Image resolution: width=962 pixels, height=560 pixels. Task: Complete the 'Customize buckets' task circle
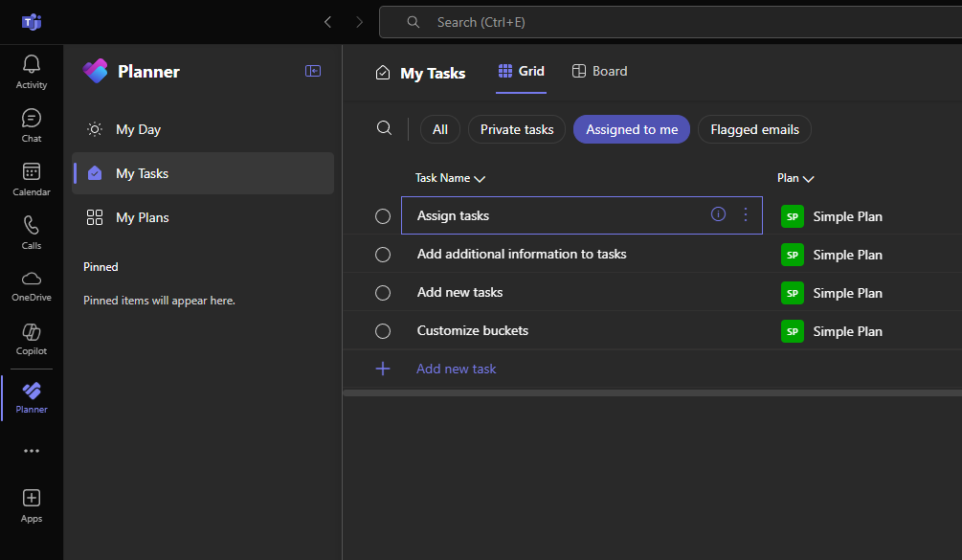(383, 331)
